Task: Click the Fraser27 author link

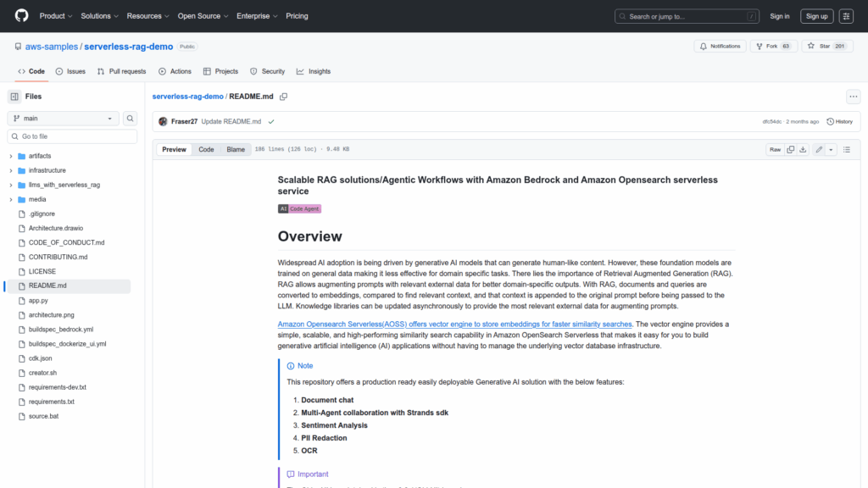Action: [184, 122]
